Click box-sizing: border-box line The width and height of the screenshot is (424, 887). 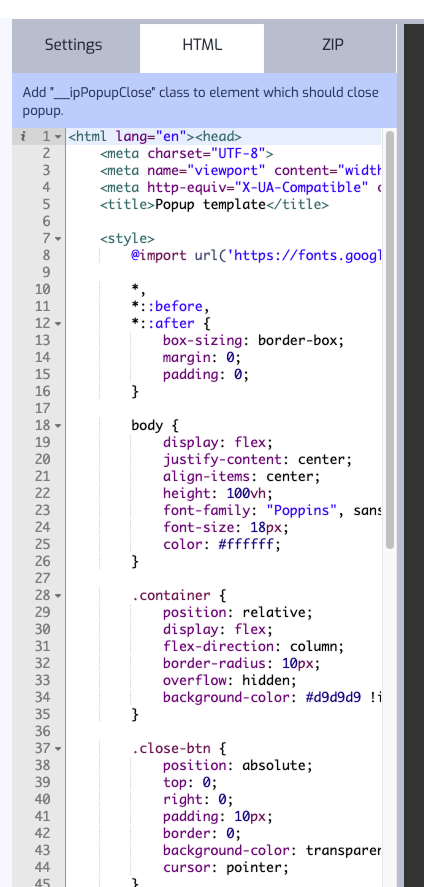coord(253,340)
